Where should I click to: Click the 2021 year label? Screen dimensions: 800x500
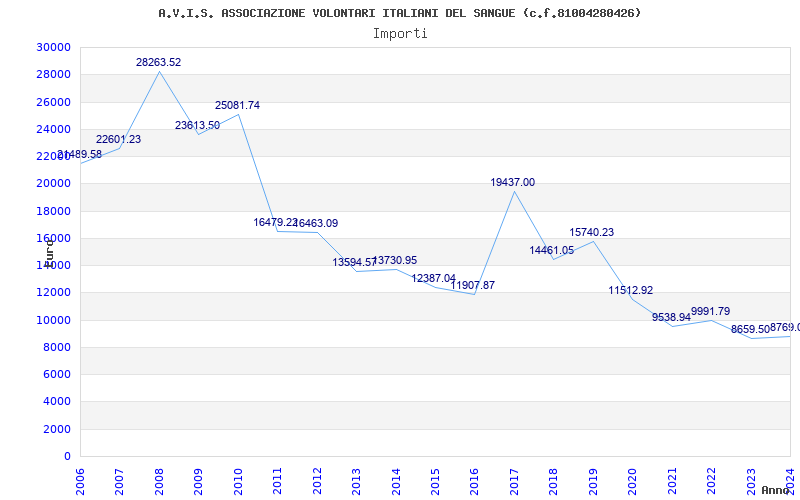[x=672, y=481]
